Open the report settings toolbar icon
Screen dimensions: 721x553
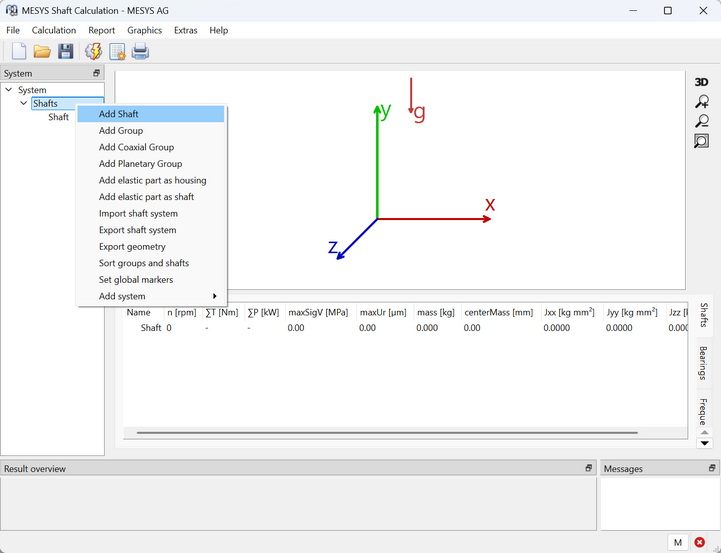117,51
